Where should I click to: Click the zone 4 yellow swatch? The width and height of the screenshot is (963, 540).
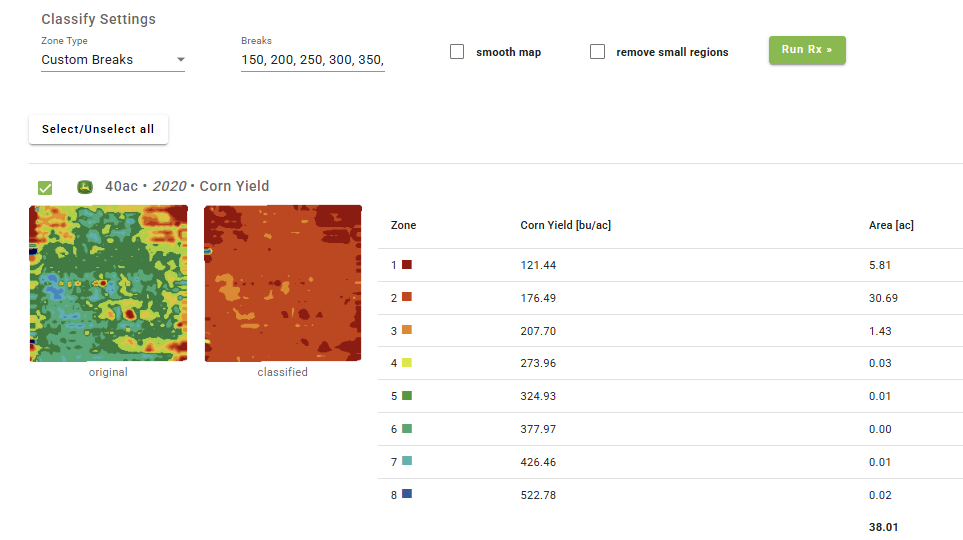tap(407, 362)
